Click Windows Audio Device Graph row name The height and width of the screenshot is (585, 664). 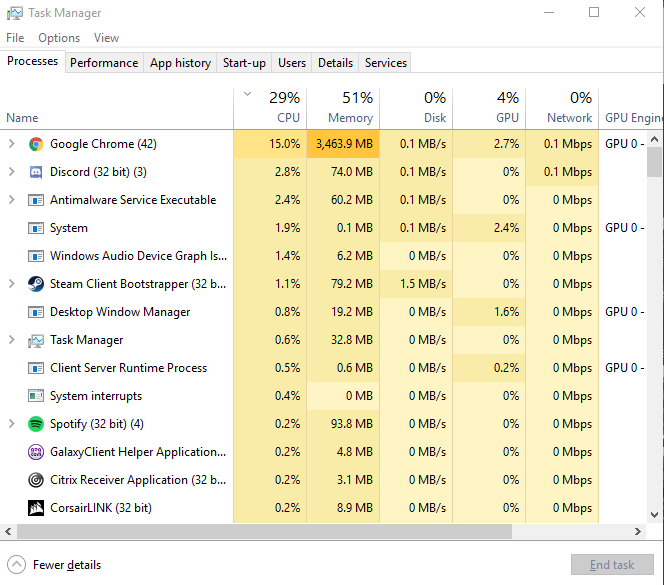(138, 256)
